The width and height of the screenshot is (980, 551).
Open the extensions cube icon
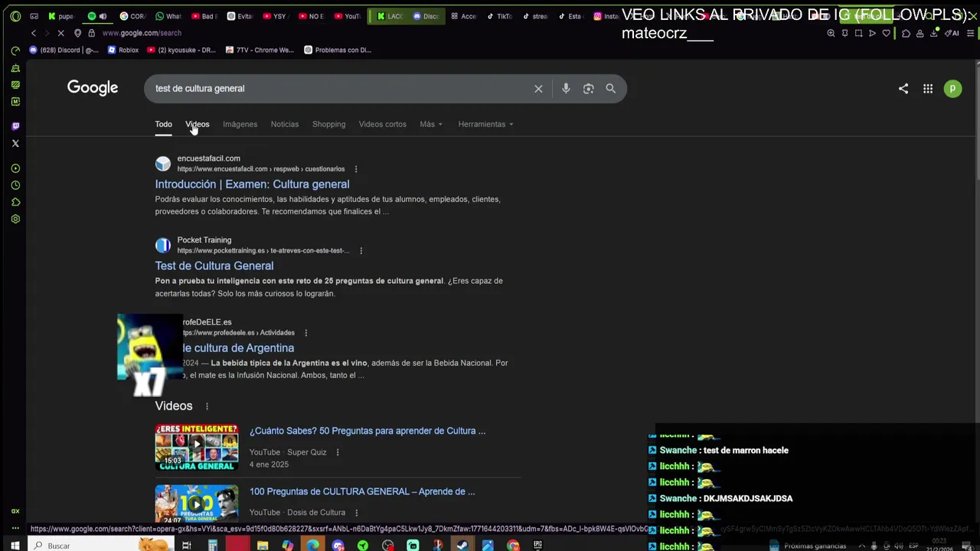tap(906, 33)
